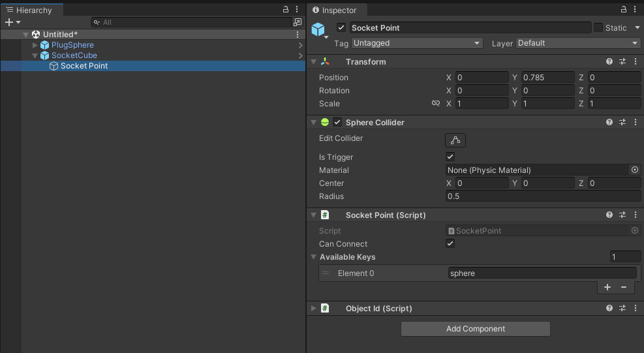Collapse the Transform component foldout
Screen dimensions: 644x353
[313, 61]
